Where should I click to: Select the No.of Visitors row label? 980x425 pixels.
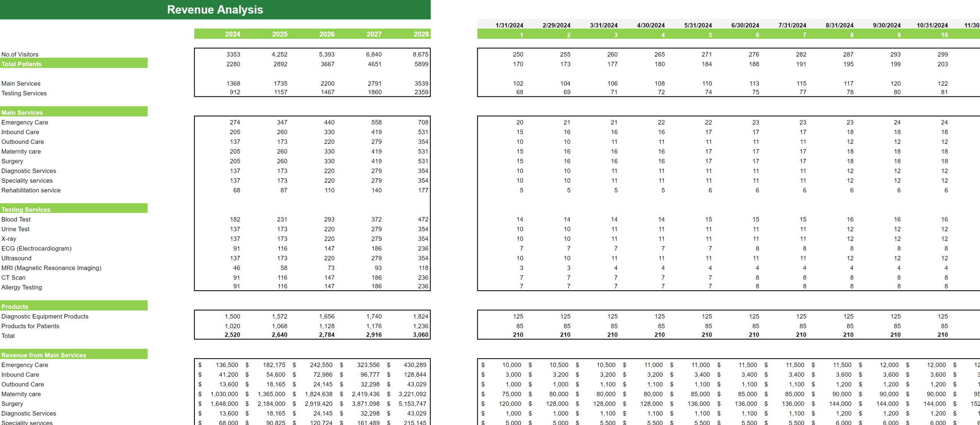coord(20,54)
